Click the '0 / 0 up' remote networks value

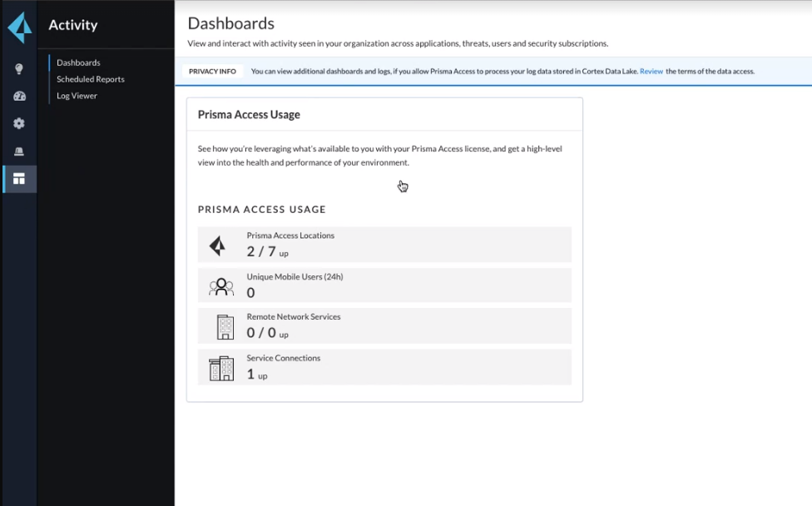pyautogui.click(x=267, y=333)
